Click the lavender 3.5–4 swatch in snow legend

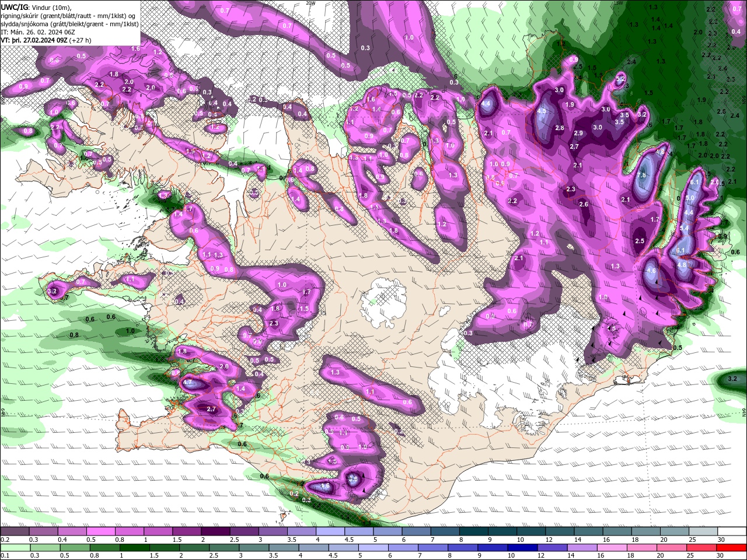click(301, 531)
